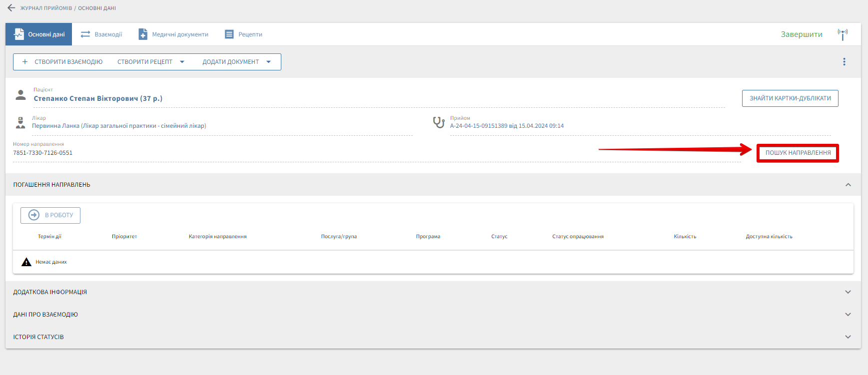This screenshot has width=868, height=375.
Task: Expand the Історія статусів section
Action: (x=848, y=337)
